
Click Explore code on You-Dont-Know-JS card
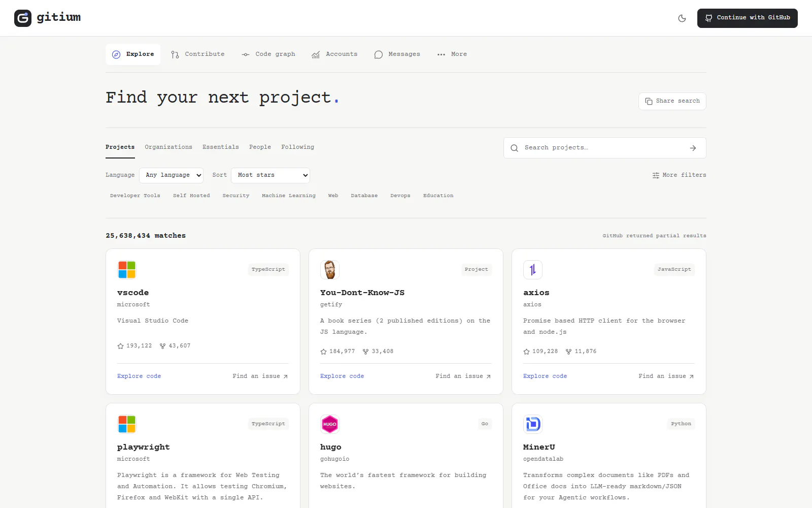pos(342,376)
